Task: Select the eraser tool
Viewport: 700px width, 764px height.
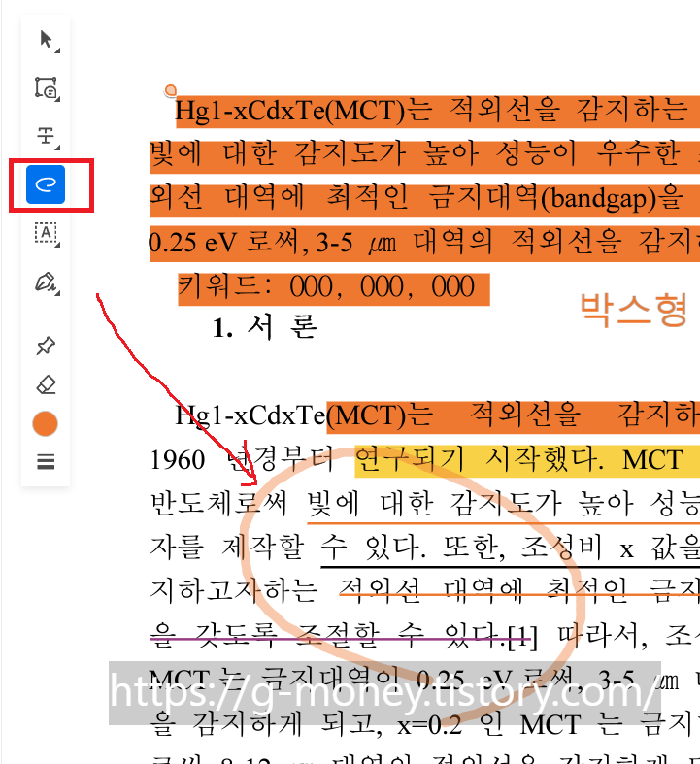Action: [46, 384]
